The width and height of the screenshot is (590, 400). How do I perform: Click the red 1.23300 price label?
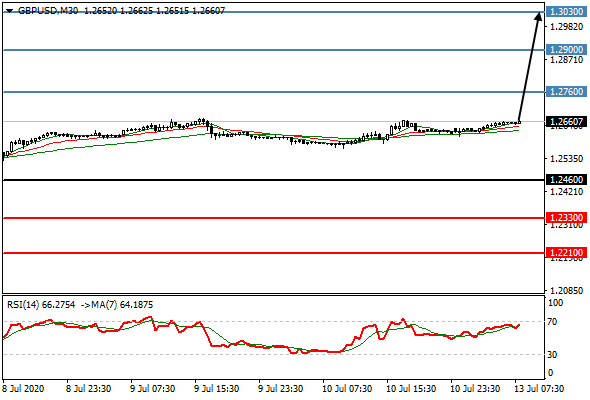coord(566,217)
